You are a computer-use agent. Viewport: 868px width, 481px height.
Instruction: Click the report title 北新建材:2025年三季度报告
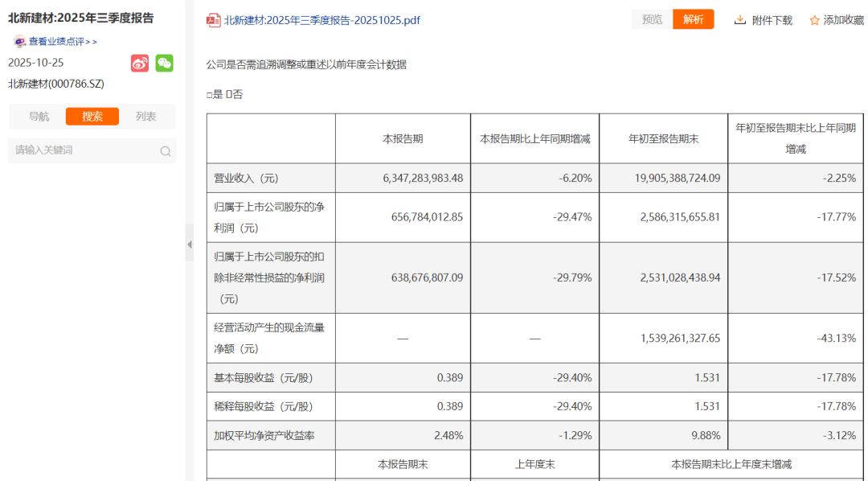[x=81, y=18]
